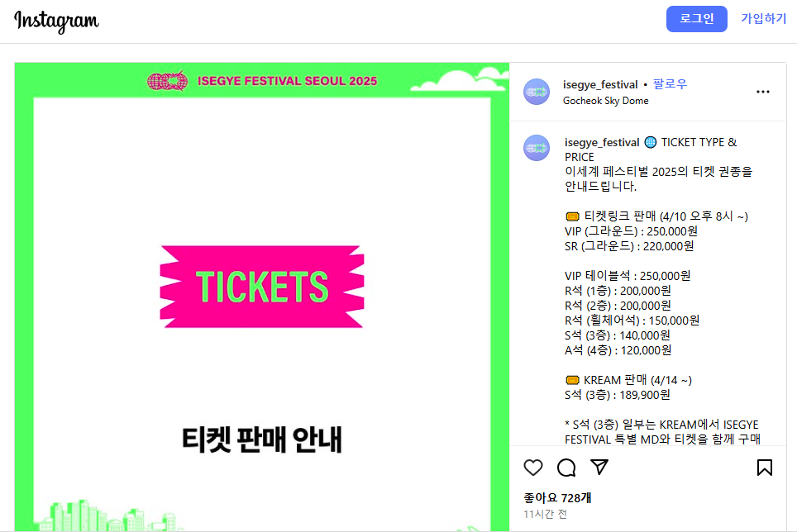Image resolution: width=797 pixels, height=532 pixels.
Task: Click the ISEGYE FESTIVAL SEOUL 2025 title text
Action: tap(287, 81)
